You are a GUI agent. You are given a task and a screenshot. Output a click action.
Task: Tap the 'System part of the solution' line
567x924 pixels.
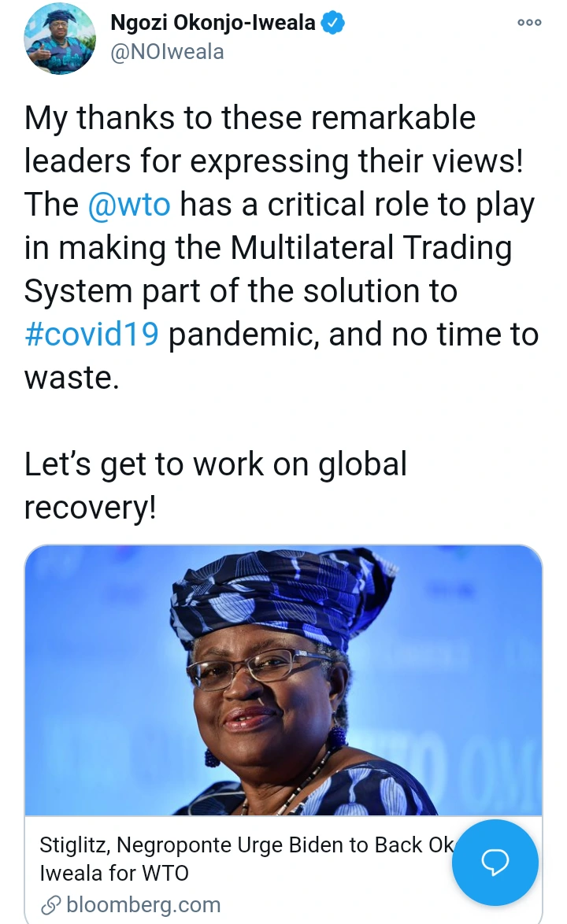click(241, 291)
